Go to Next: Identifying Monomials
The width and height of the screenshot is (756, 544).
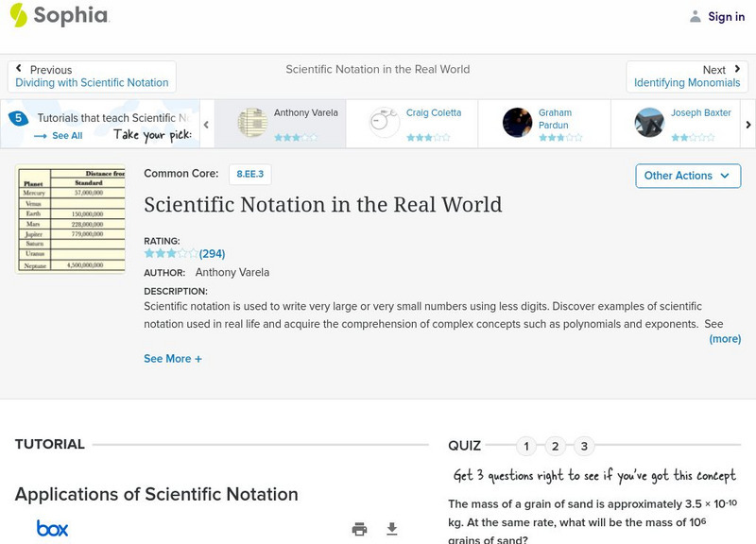click(x=687, y=76)
